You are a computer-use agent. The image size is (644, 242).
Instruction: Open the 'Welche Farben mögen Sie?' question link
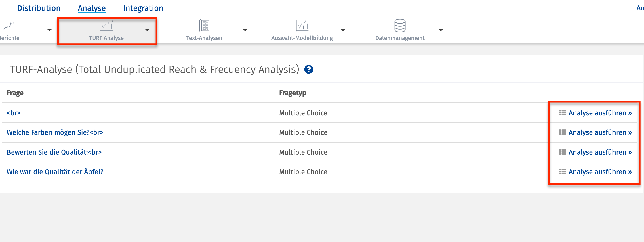(x=55, y=132)
